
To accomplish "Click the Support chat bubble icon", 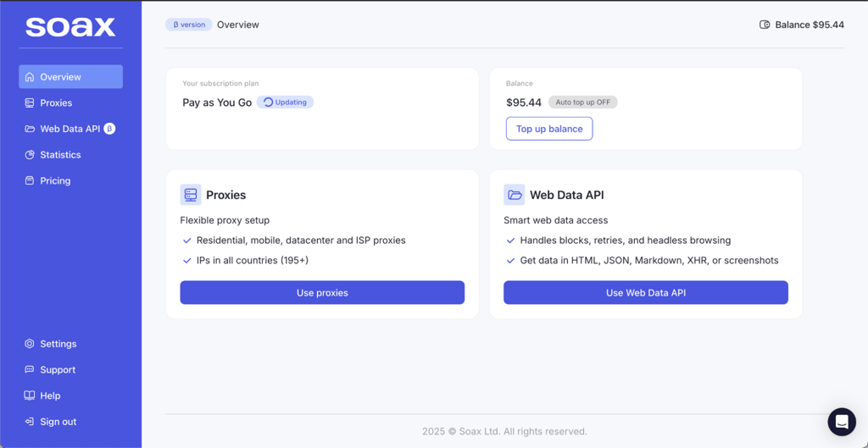I will tap(30, 369).
